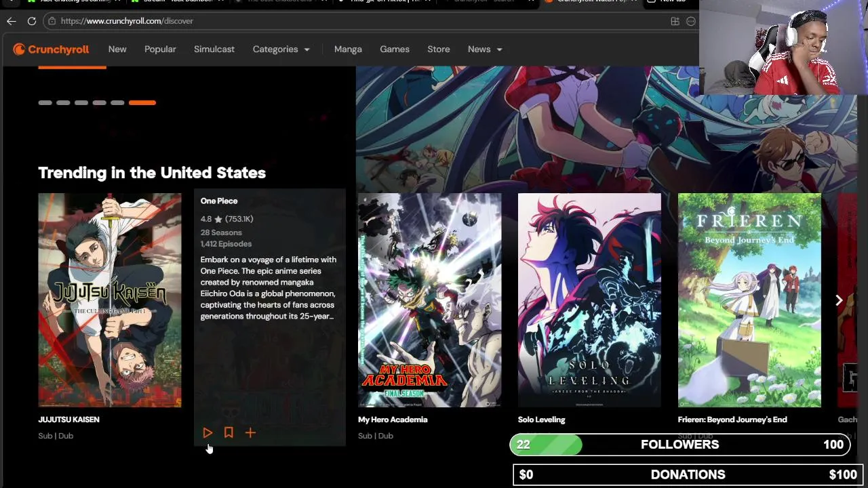Screen dimensions: 868x488
Task: Click the Crunchyroll logo
Action: pos(51,49)
